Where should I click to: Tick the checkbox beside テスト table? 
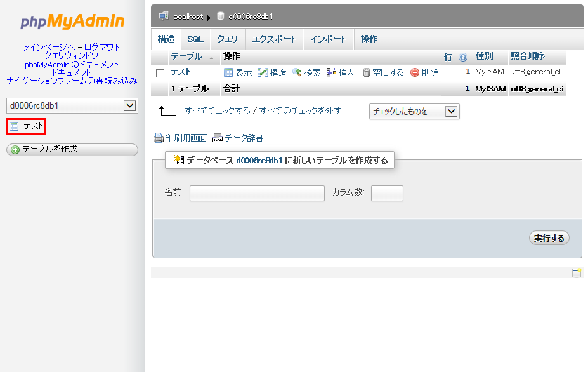tap(160, 73)
